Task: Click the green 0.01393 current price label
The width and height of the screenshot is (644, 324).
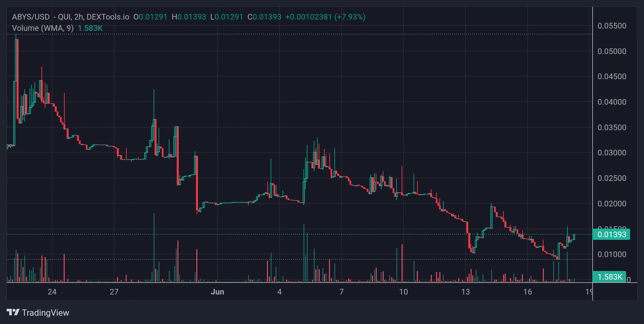Action: click(611, 235)
